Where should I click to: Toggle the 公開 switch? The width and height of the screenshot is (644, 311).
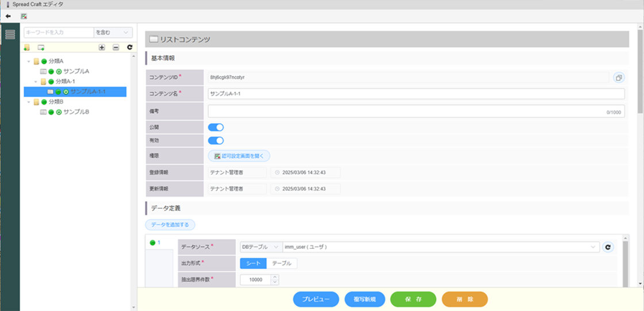(216, 127)
